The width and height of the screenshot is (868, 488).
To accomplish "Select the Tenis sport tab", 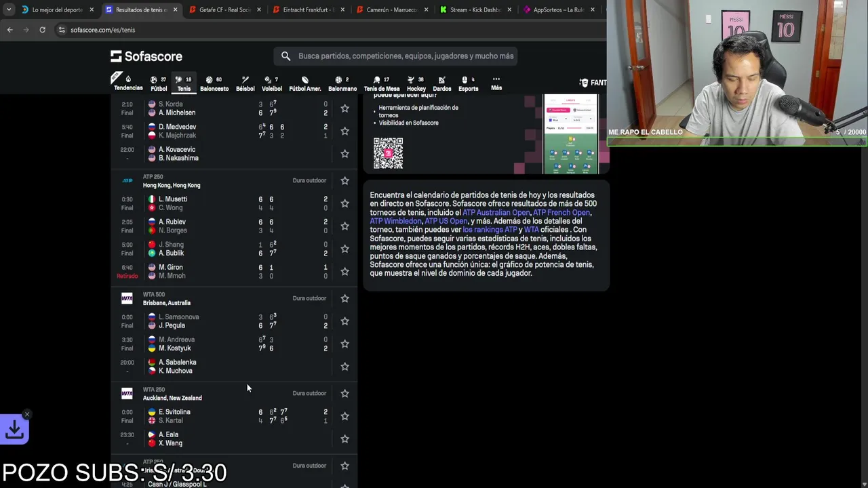I will [184, 83].
